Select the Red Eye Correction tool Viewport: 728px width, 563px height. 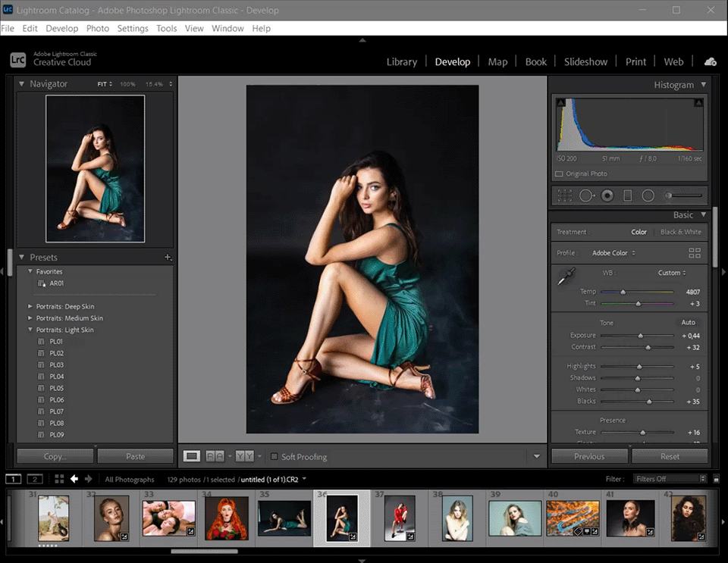coord(607,195)
